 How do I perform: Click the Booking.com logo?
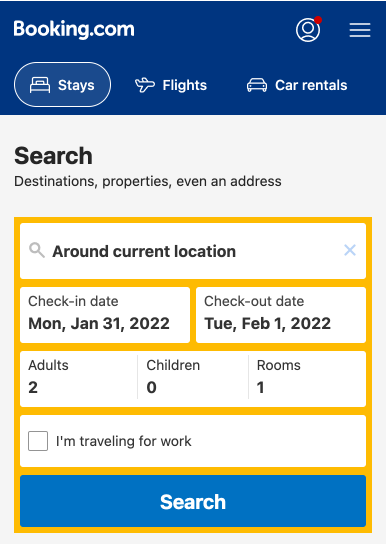(x=74, y=29)
